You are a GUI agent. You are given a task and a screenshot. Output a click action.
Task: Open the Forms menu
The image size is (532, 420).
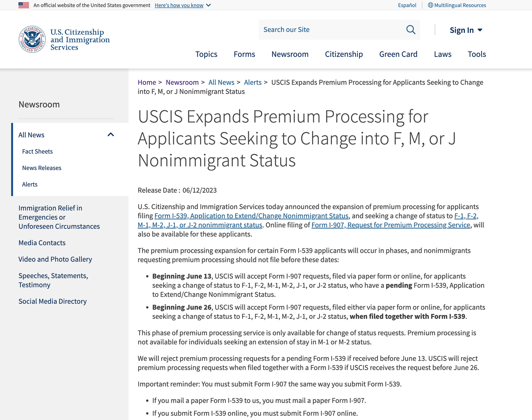tap(244, 54)
